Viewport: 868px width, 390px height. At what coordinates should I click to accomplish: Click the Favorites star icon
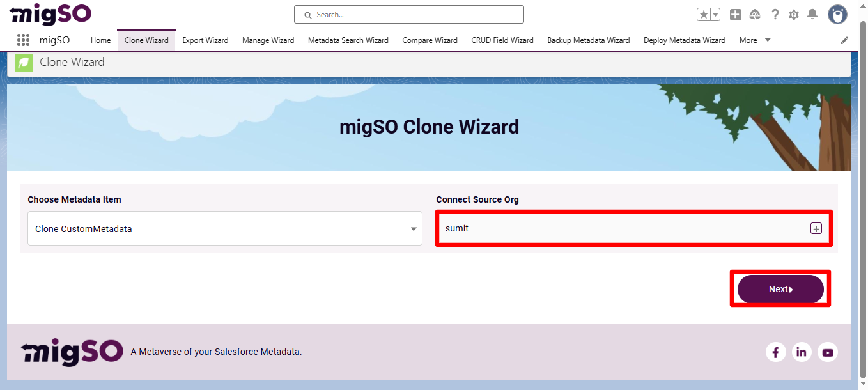[x=704, y=14]
